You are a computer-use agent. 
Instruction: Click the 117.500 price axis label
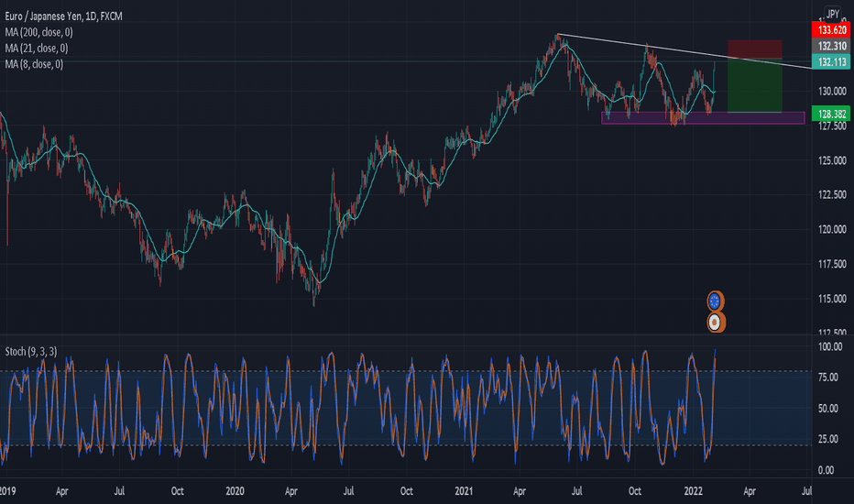tap(832, 264)
